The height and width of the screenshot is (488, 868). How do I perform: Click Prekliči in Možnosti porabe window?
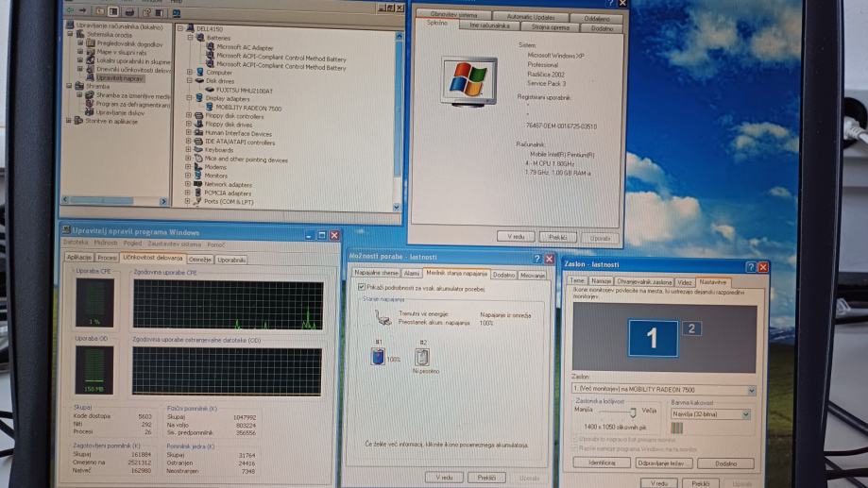(486, 478)
